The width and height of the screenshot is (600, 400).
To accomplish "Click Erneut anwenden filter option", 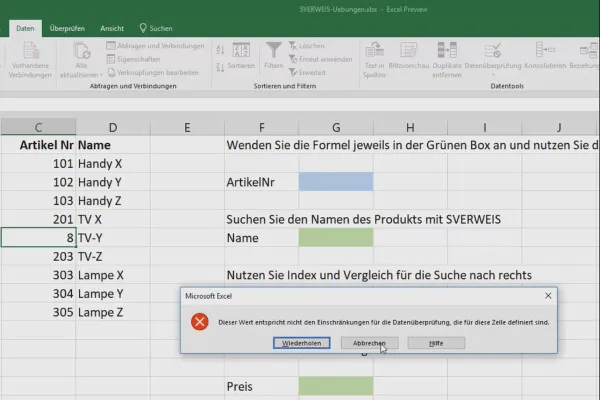I will coord(320,59).
